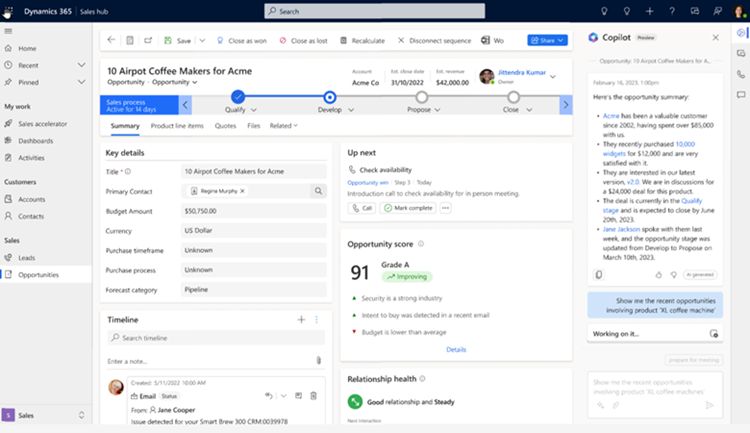This screenshot has width=750, height=433.
Task: Open the Share dropdown button
Action: click(x=548, y=40)
